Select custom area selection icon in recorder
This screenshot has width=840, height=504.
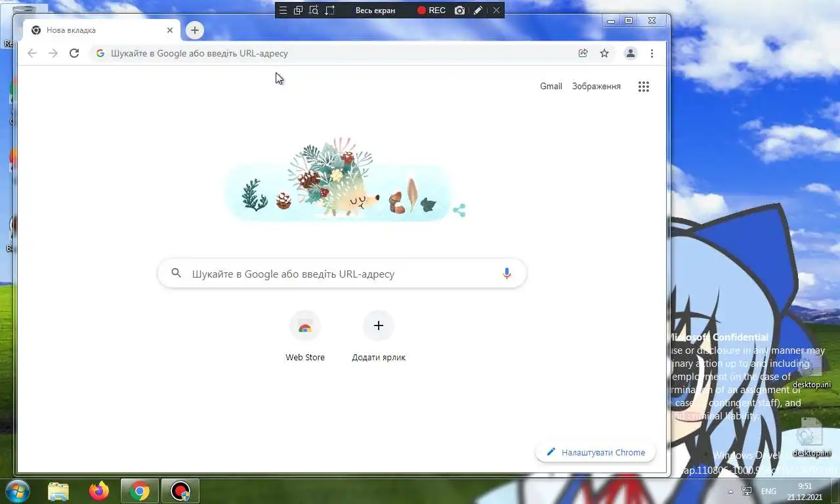330,10
